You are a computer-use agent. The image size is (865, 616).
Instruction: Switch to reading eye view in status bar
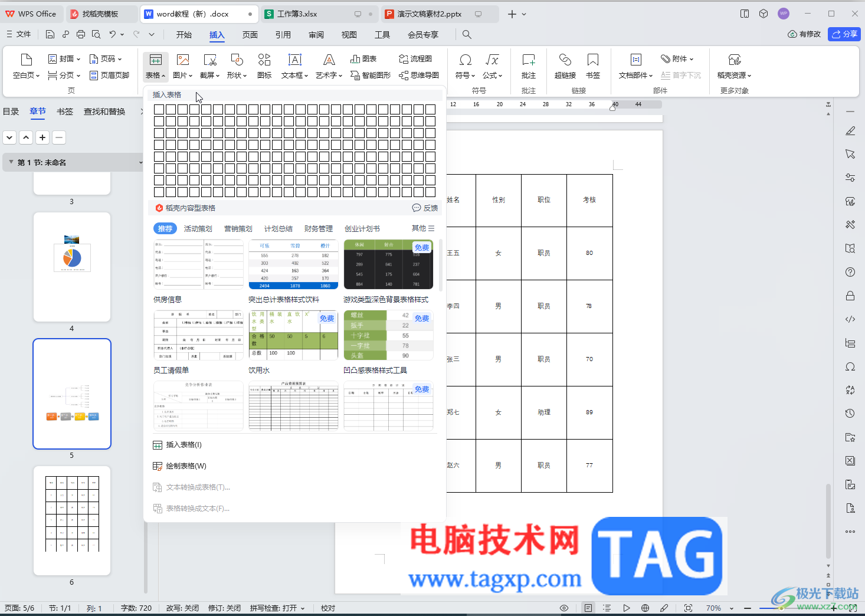[x=564, y=608]
